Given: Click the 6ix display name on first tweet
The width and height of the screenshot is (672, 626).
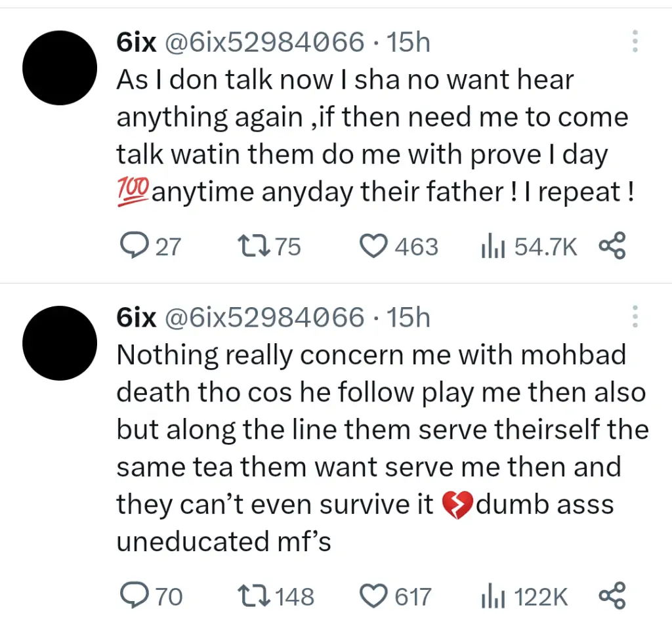Looking at the screenshot, I should point(136,43).
